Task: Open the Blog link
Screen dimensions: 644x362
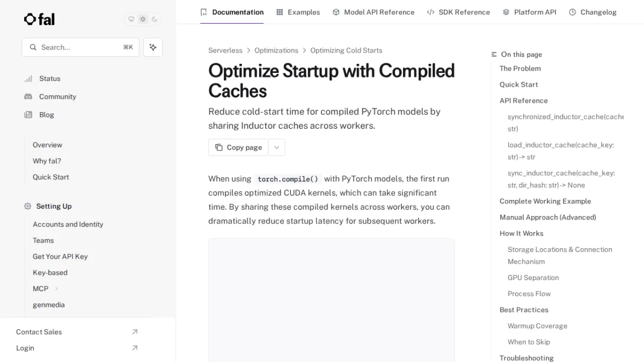Action: point(47,115)
